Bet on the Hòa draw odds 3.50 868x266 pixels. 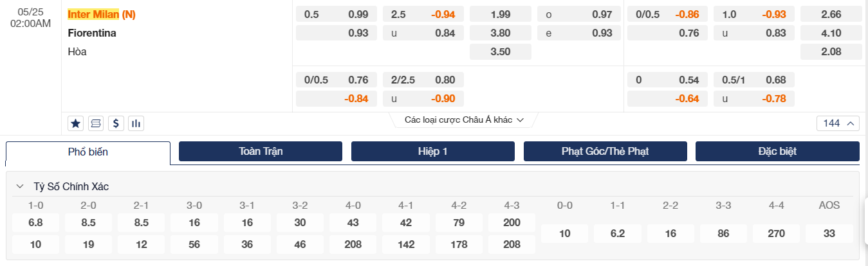(x=501, y=52)
